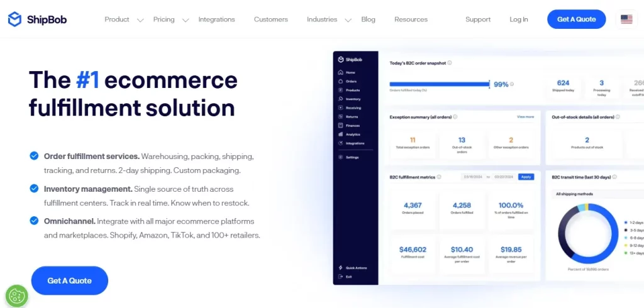This screenshot has width=644, height=308.
Task: Click the Get A Quote button below the bullet list
Action: tap(69, 280)
